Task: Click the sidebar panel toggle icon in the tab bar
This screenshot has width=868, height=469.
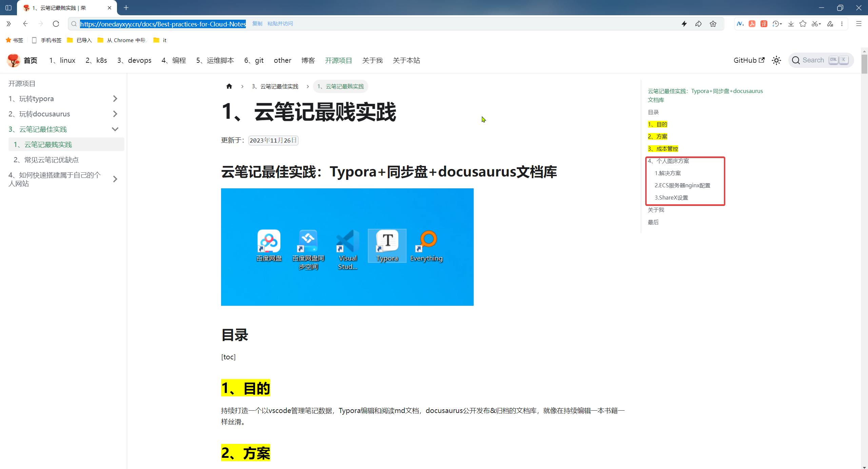Action: coord(8,7)
